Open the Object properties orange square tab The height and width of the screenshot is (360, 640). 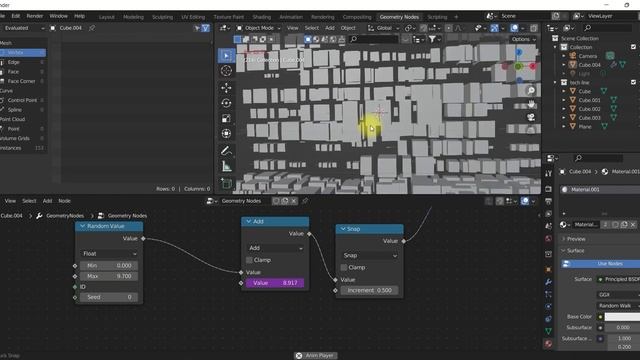pos(548,269)
